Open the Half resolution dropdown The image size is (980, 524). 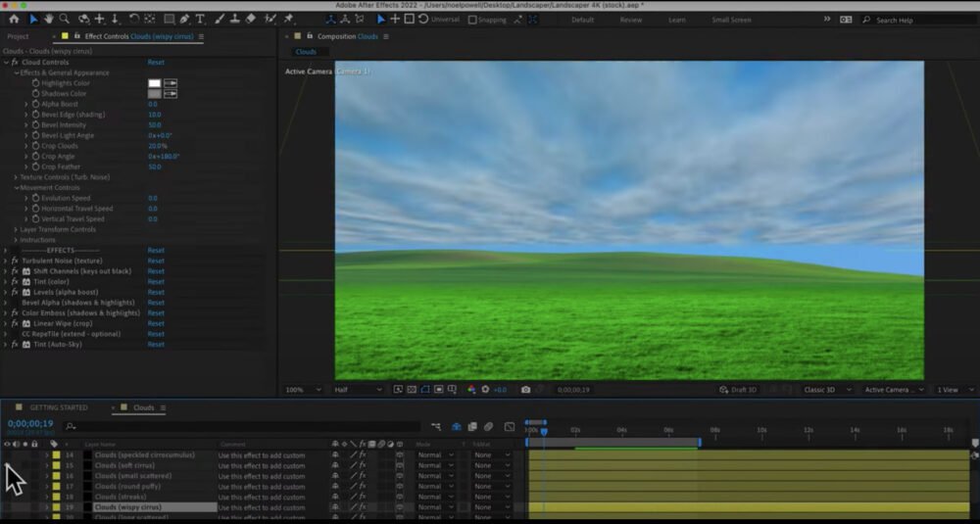(358, 390)
